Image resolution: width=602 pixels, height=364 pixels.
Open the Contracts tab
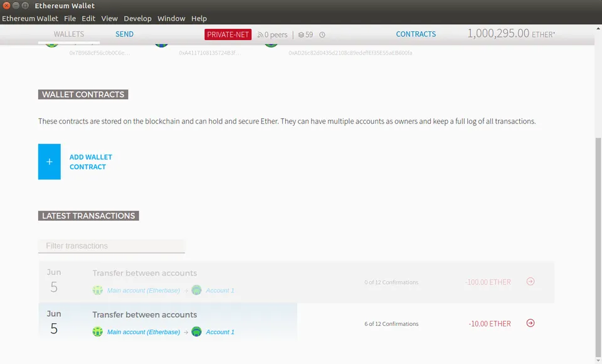[416, 34]
